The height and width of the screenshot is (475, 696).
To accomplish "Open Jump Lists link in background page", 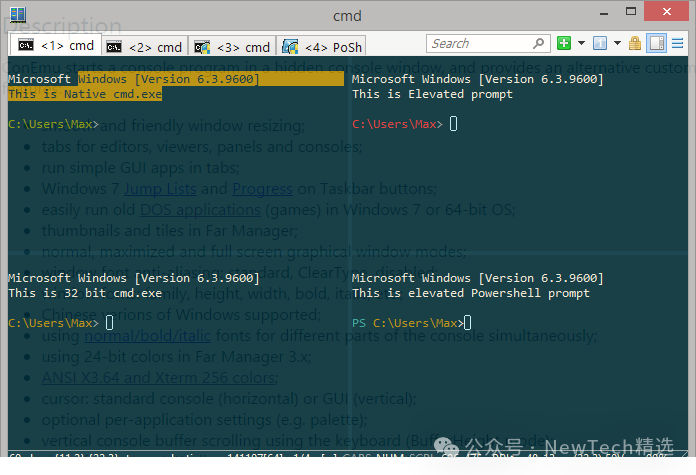I will point(160,189).
